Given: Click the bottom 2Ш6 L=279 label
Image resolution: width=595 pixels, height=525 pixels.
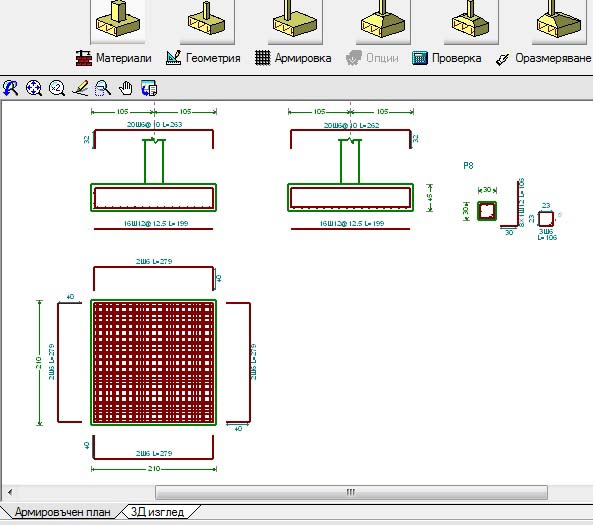Looking at the screenshot, I should click(154, 453).
